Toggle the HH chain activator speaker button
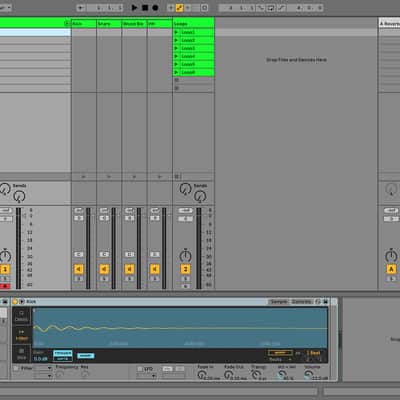The height and width of the screenshot is (400, 400). [155, 269]
